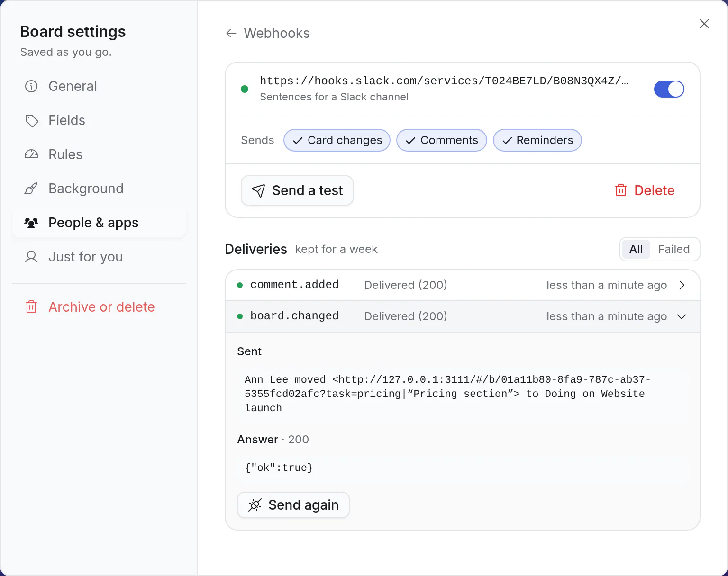The height and width of the screenshot is (576, 728).
Task: Uncheck the Card changes chip
Action: [337, 140]
